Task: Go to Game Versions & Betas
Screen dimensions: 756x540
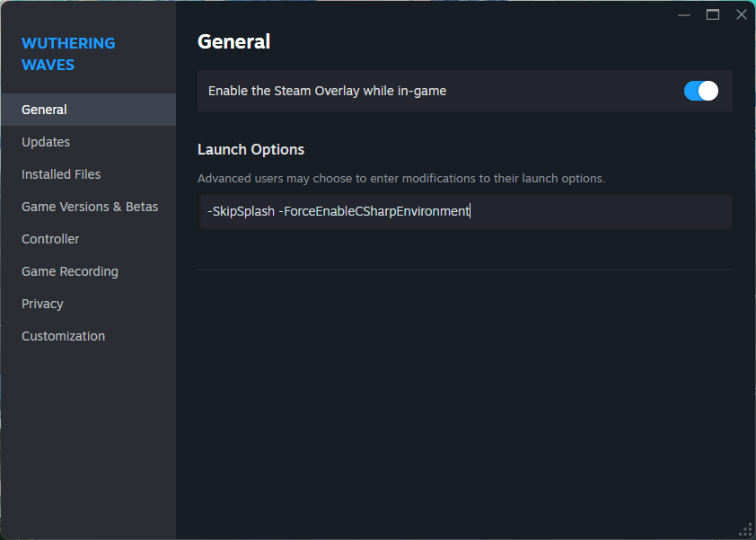Action: tap(88, 207)
